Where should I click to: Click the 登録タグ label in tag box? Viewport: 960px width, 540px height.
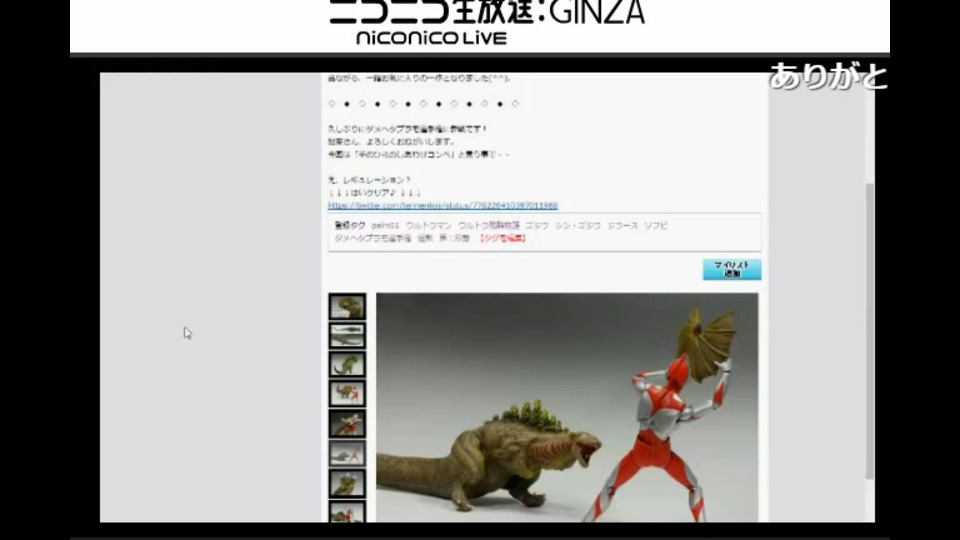point(350,225)
